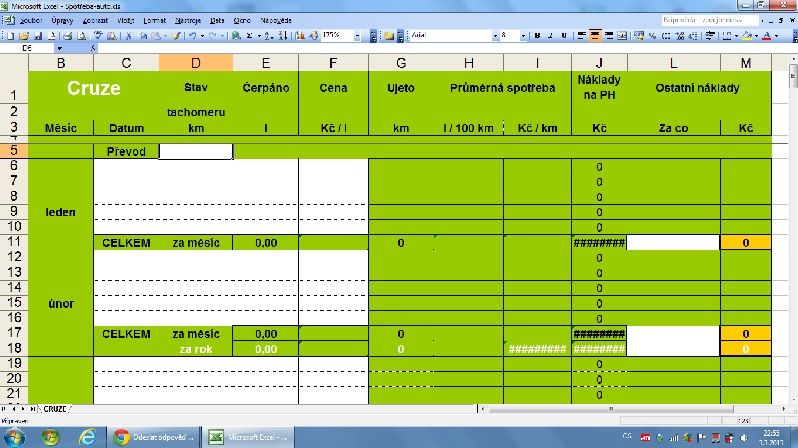Select the CRUZE sheet tab
The image size is (798, 448).
click(54, 409)
